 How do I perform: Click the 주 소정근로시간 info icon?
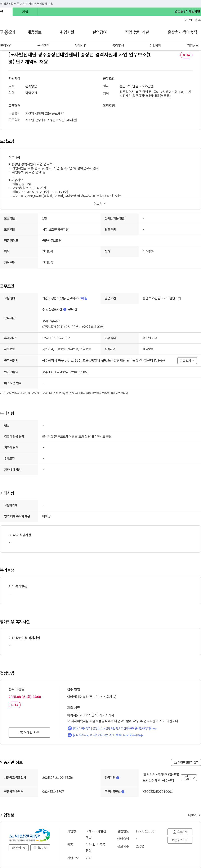[x=65, y=309]
